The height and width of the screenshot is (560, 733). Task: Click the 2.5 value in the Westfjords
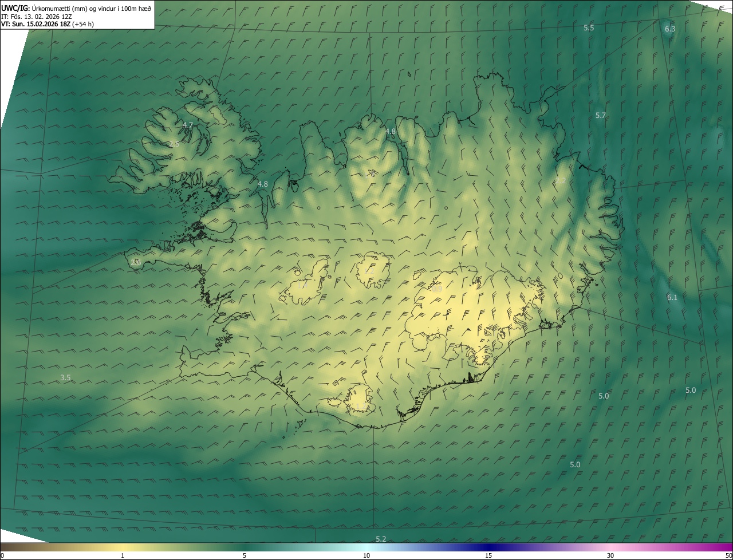tap(174, 144)
